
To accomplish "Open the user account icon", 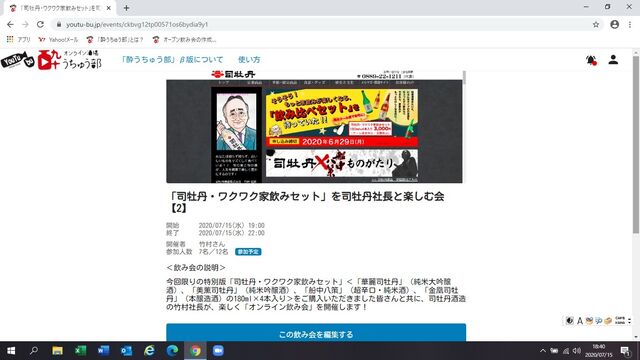I will (613, 60).
